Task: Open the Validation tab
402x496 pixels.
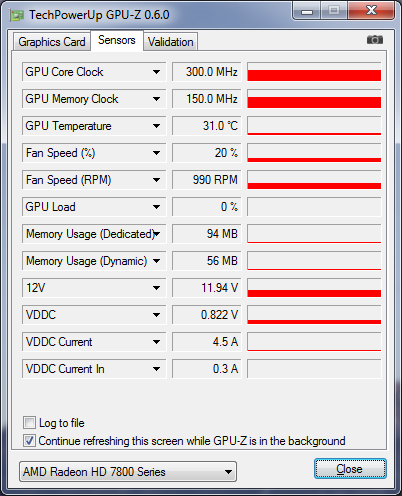Action: click(x=171, y=42)
